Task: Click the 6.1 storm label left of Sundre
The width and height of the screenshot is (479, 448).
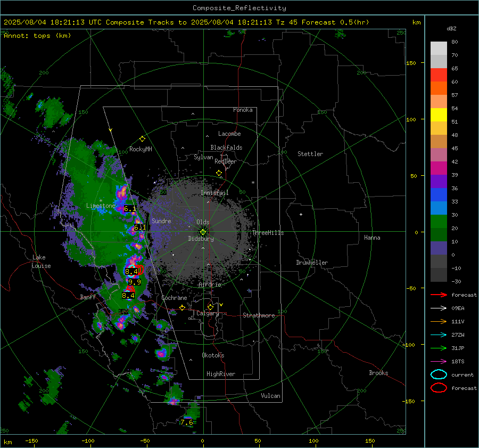Action: [140, 227]
